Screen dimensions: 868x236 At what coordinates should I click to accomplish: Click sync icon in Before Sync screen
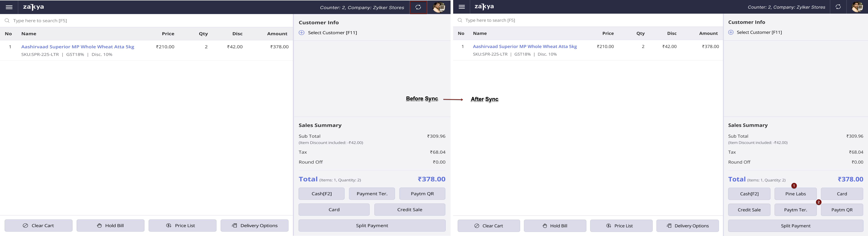[418, 7]
